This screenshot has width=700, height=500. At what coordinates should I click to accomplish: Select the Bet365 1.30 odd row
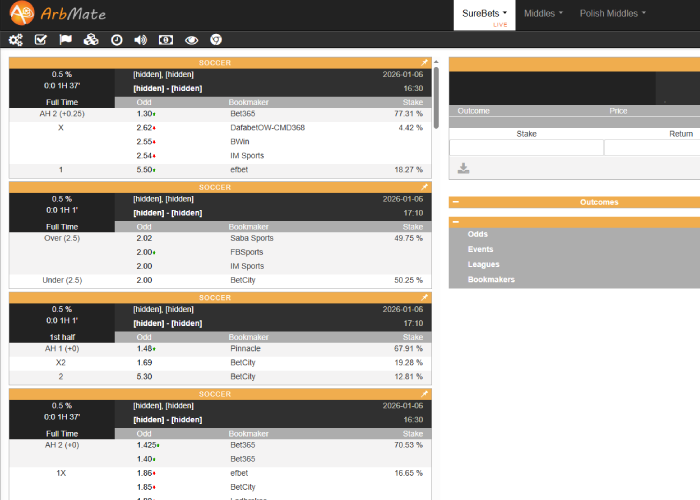(220, 114)
